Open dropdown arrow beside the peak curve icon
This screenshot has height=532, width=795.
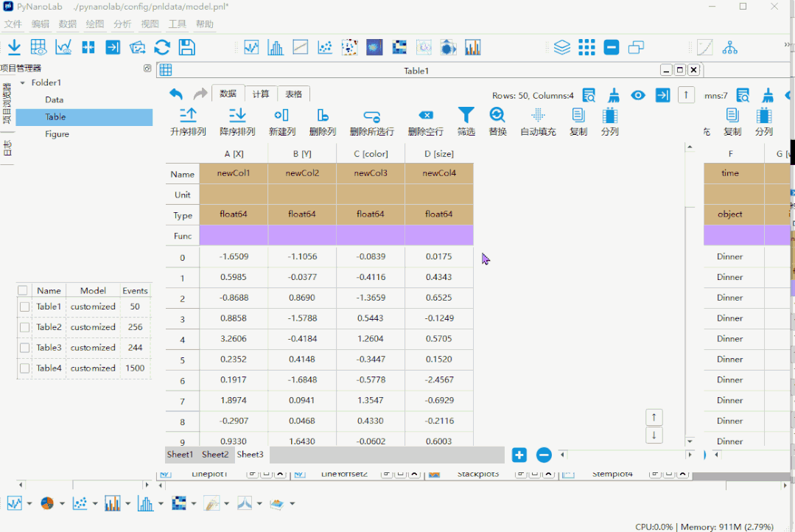(x=259, y=503)
